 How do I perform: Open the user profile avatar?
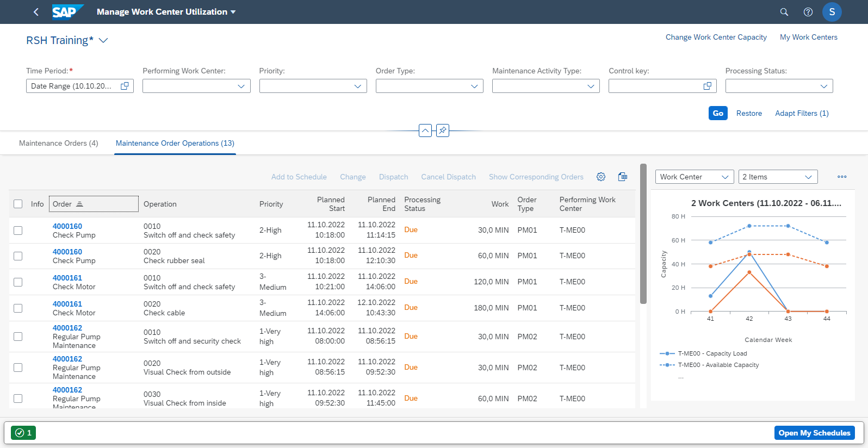point(832,12)
